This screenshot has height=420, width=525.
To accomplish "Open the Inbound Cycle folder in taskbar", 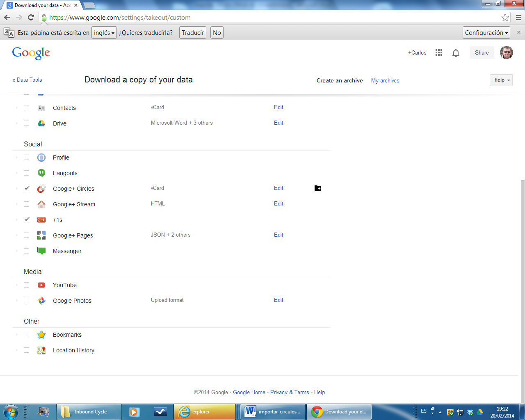I will point(89,412).
